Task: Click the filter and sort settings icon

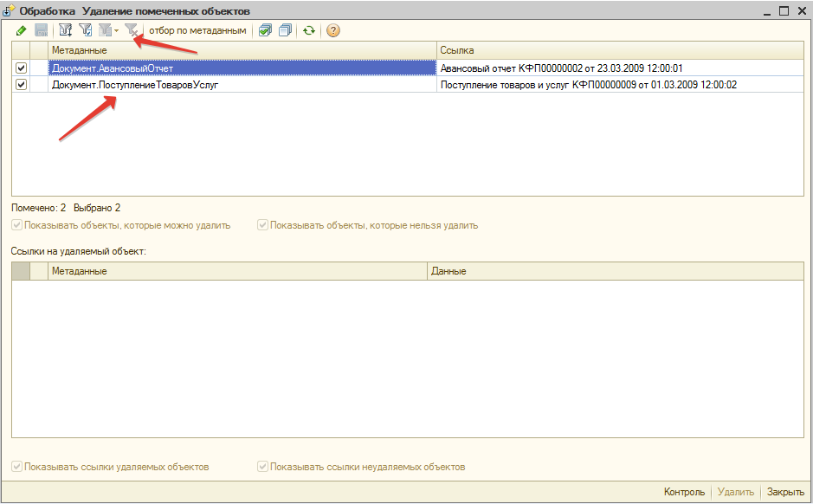Action: (65, 30)
